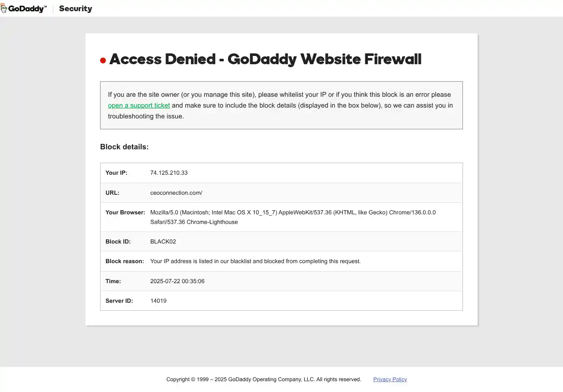Click the red dot beside Access Denied
Image resolution: width=563 pixels, height=392 pixels.
click(103, 61)
